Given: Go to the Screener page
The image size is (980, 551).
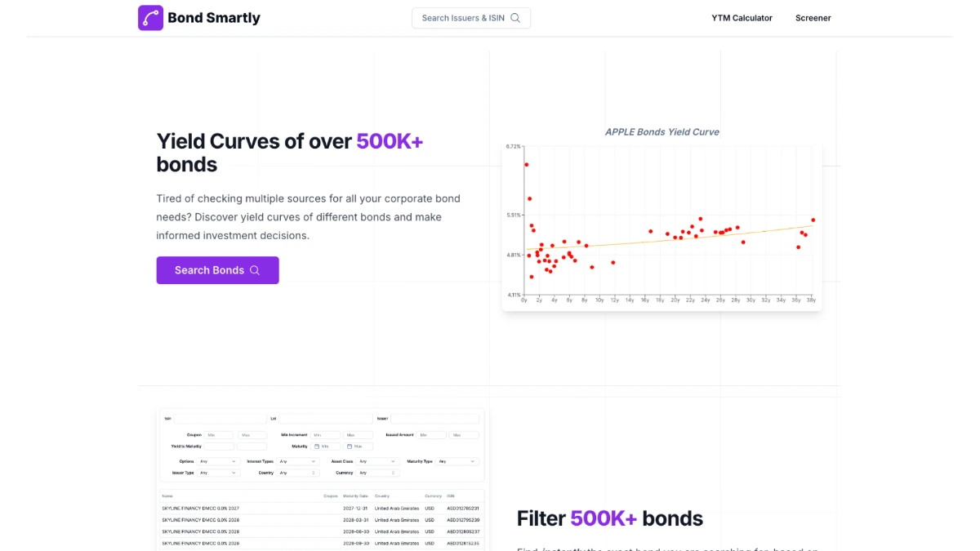Looking at the screenshot, I should pyautogui.click(x=813, y=18).
